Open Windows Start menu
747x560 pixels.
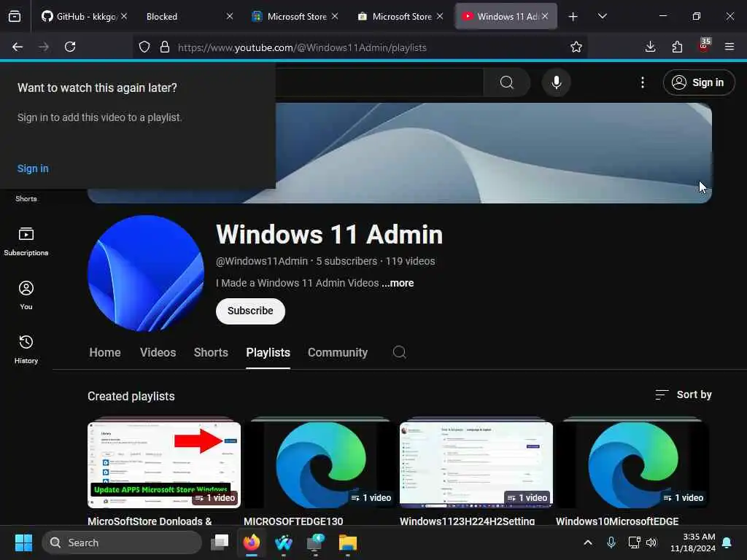[23, 542]
